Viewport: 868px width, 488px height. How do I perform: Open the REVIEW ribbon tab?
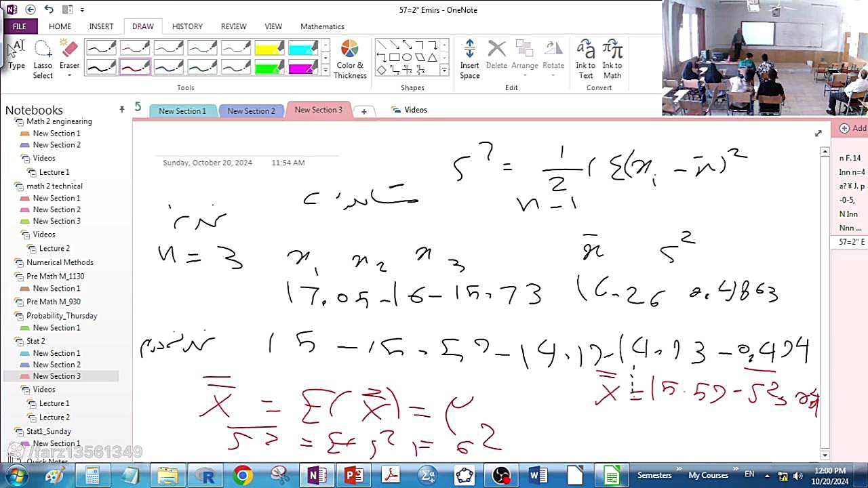coord(233,26)
